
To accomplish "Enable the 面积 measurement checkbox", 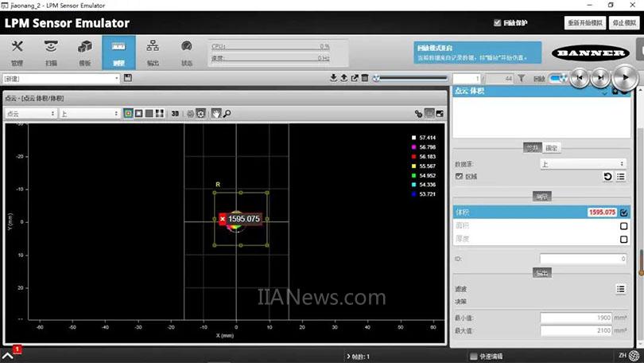I will coord(624,226).
